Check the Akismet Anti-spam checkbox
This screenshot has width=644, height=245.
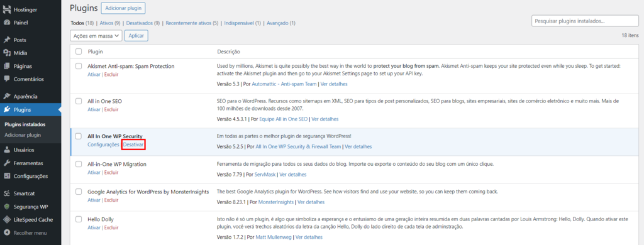(79, 66)
